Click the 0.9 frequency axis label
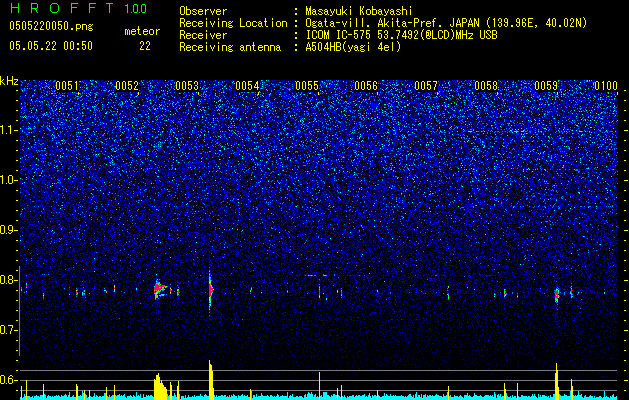629x400 pixels. tap(9, 230)
